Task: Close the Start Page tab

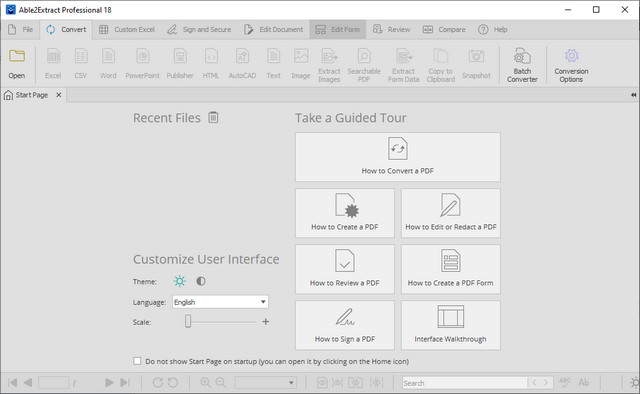Action: pos(59,95)
